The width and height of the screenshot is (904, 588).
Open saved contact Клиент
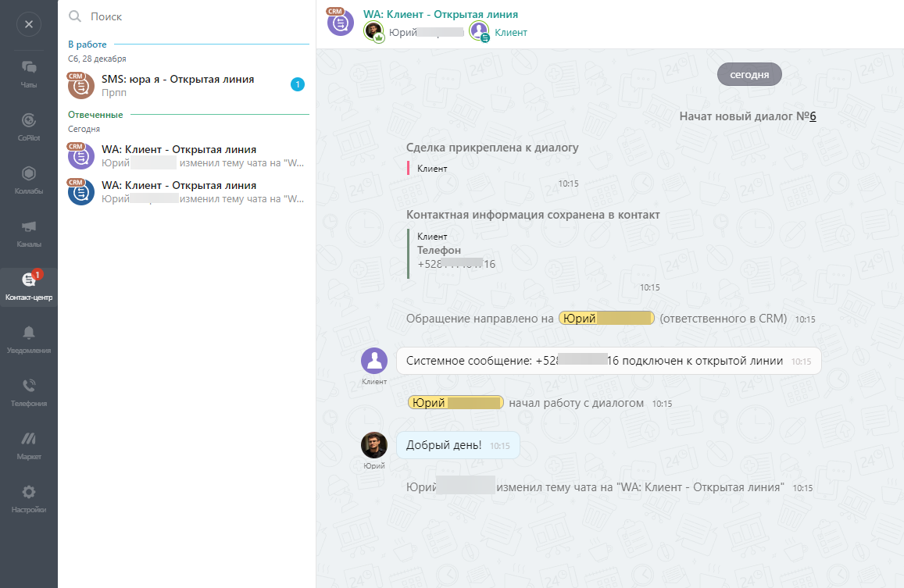(432, 237)
